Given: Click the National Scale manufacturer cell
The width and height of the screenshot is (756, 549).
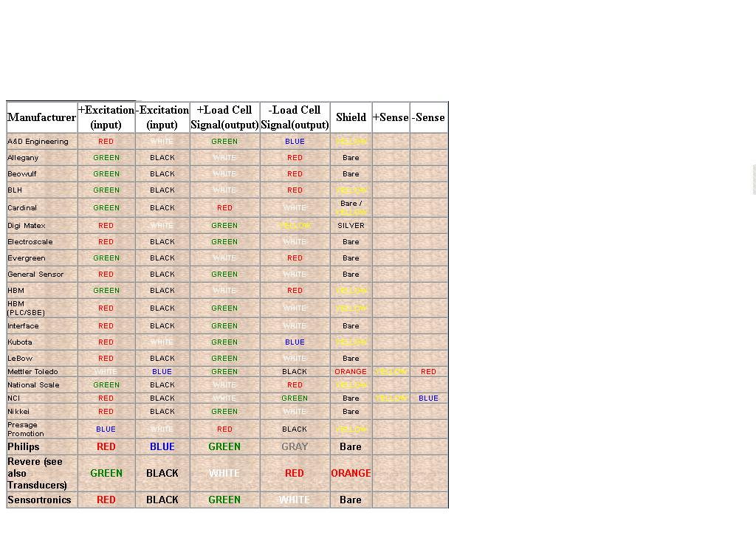Looking at the screenshot, I should click(33, 385).
